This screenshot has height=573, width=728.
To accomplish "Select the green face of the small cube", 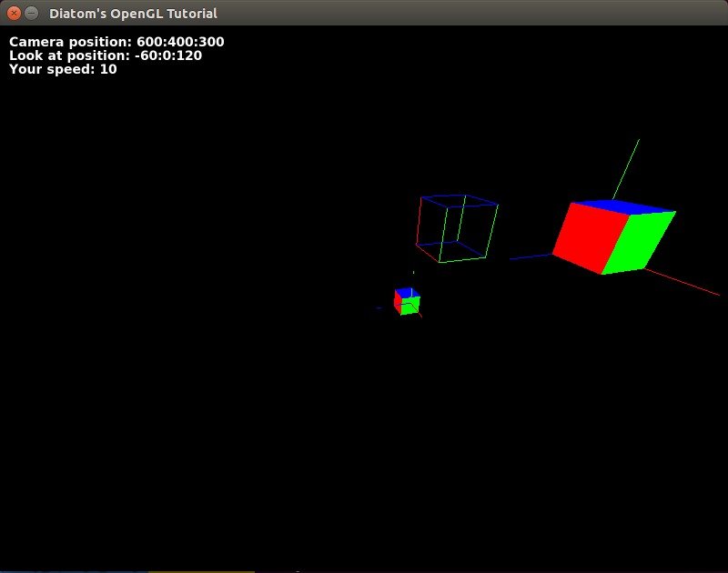I will [x=410, y=306].
